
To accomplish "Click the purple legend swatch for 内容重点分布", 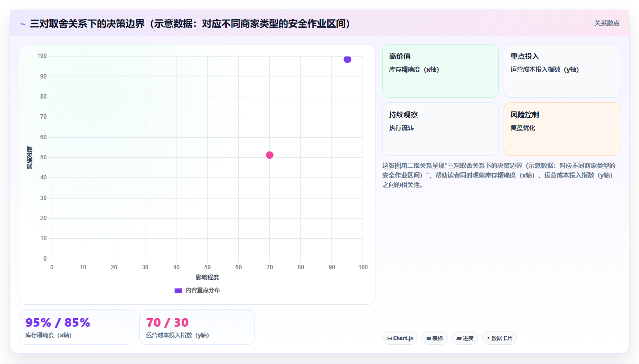I will pos(178,290).
